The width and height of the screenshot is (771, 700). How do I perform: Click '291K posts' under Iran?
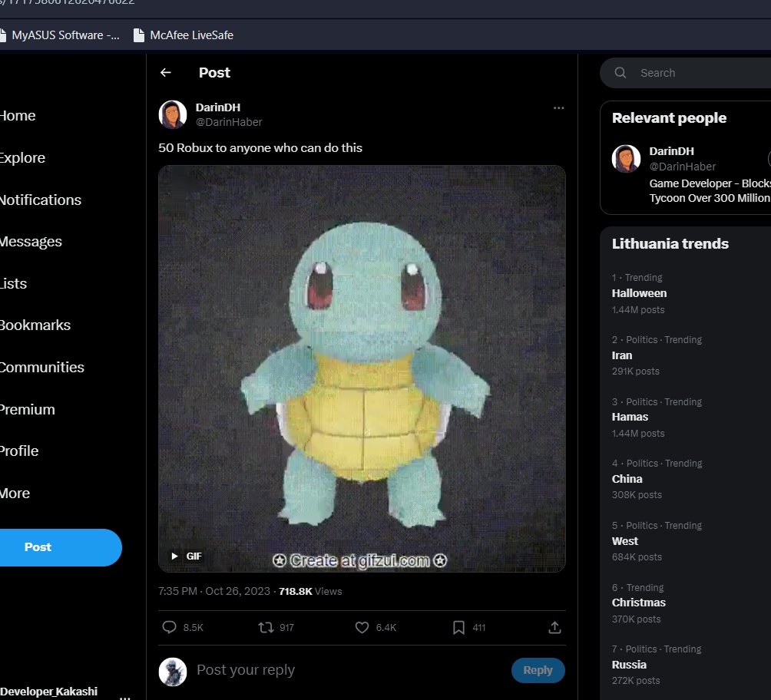[636, 371]
